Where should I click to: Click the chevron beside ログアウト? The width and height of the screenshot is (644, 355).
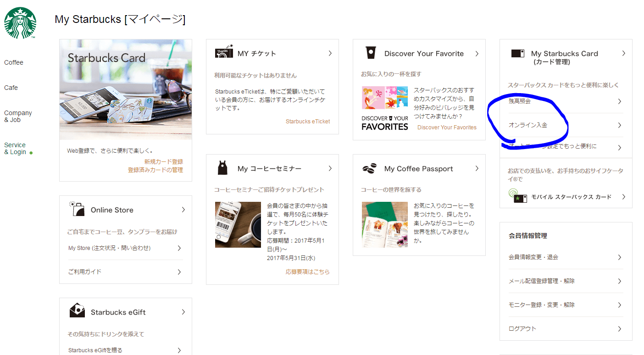point(619,329)
